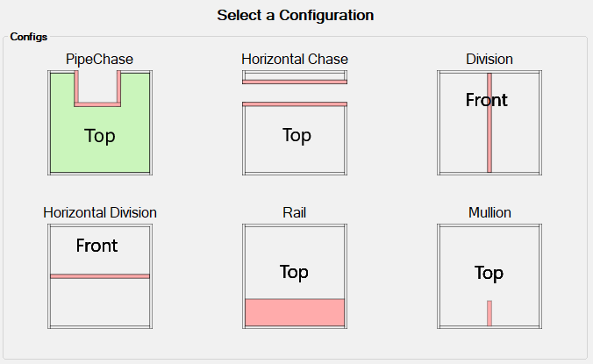
Task: Click the Mullion label text
Action: pyautogui.click(x=489, y=213)
